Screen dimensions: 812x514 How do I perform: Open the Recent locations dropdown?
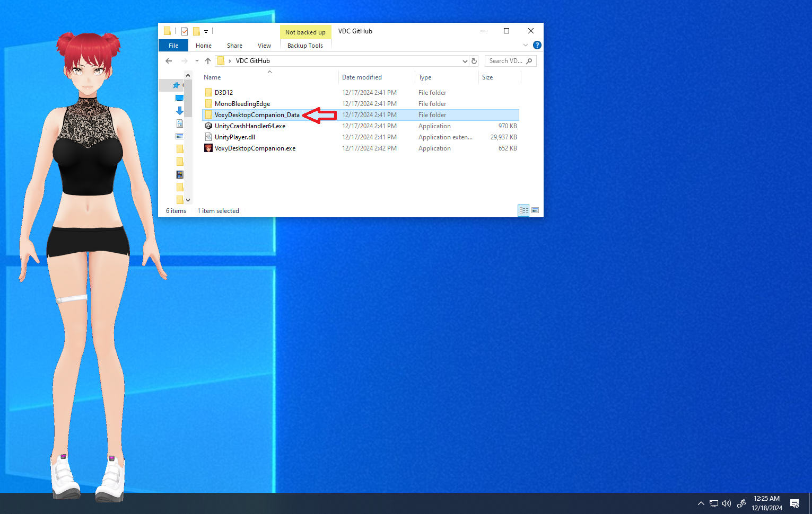(197, 61)
